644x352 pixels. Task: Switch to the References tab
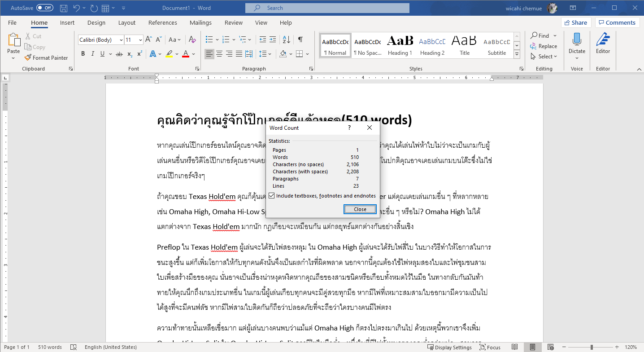pos(163,23)
